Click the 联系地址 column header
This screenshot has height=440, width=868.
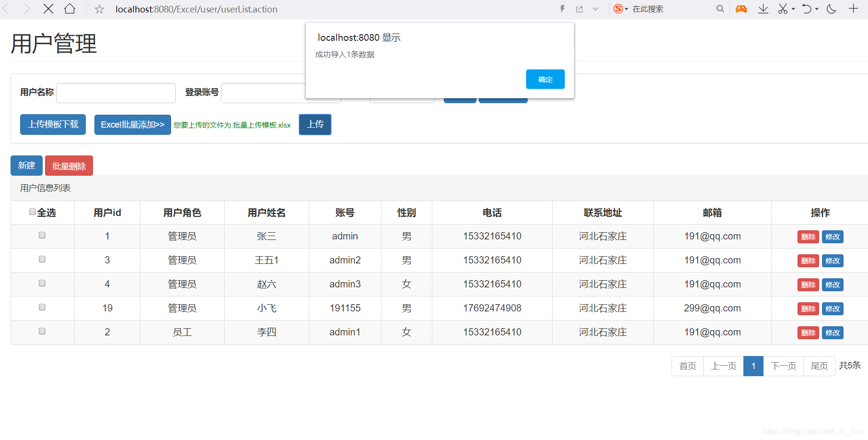pos(603,213)
